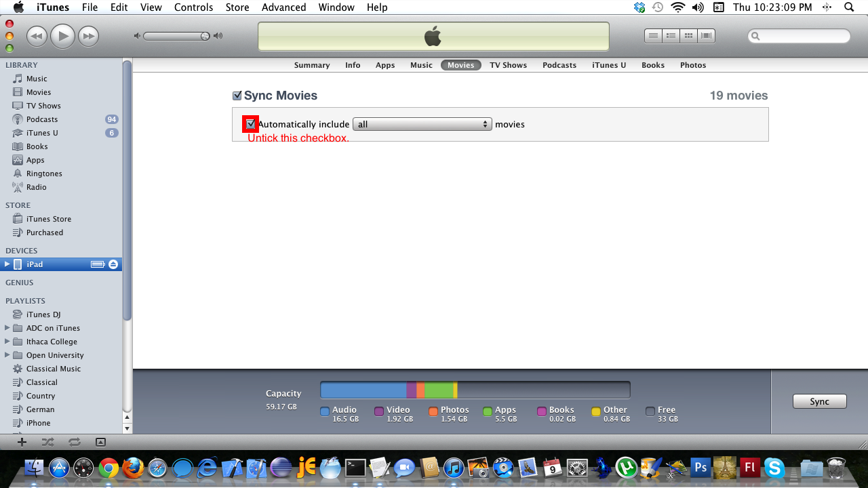
Task: Skip to next track with fast-forward button
Action: (x=88, y=36)
